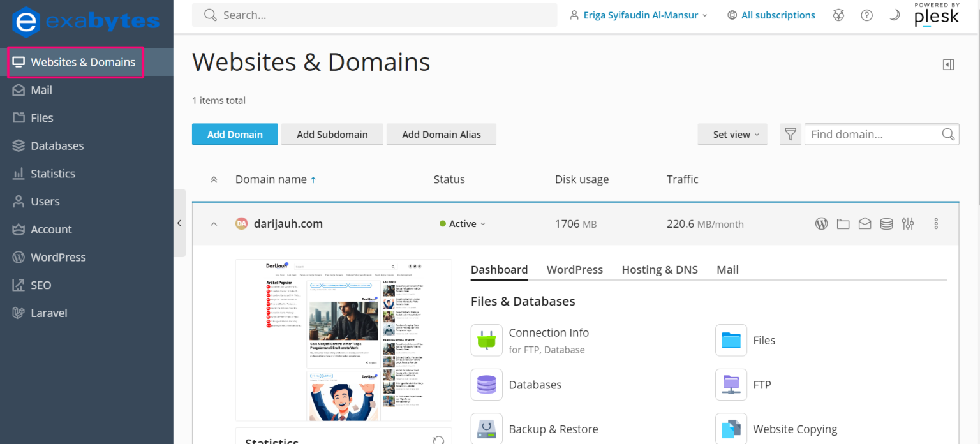Collapse the left navigation sidebar handle
This screenshot has height=444, width=980.
pyautogui.click(x=179, y=223)
